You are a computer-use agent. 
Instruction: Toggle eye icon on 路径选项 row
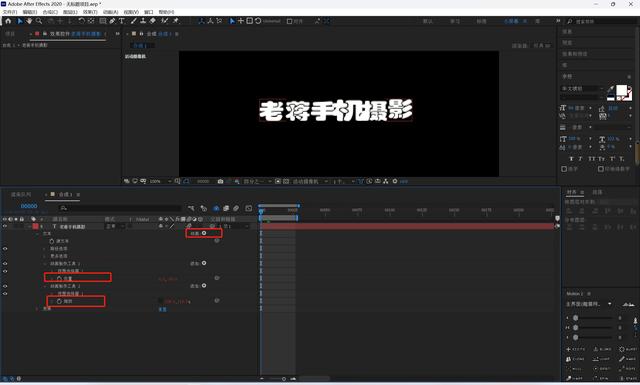pos(5,249)
